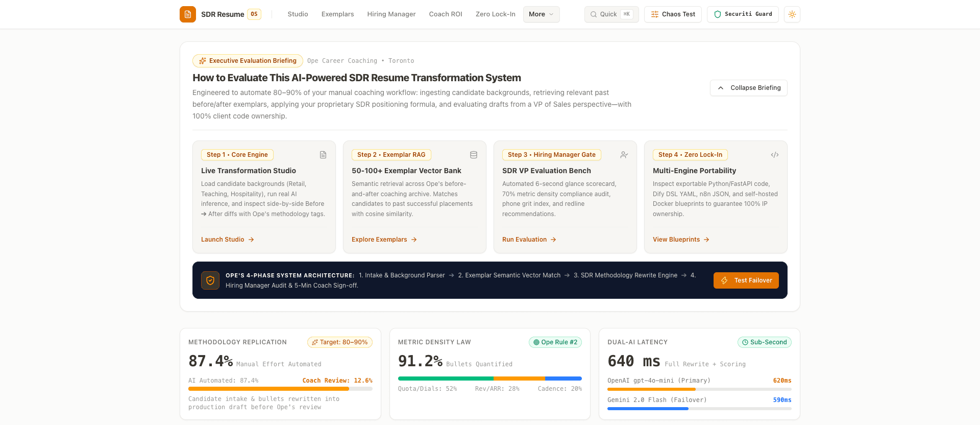980x425 pixels.
Task: Click the SDR VP Evaluation Bench heading
Action: [x=547, y=171]
